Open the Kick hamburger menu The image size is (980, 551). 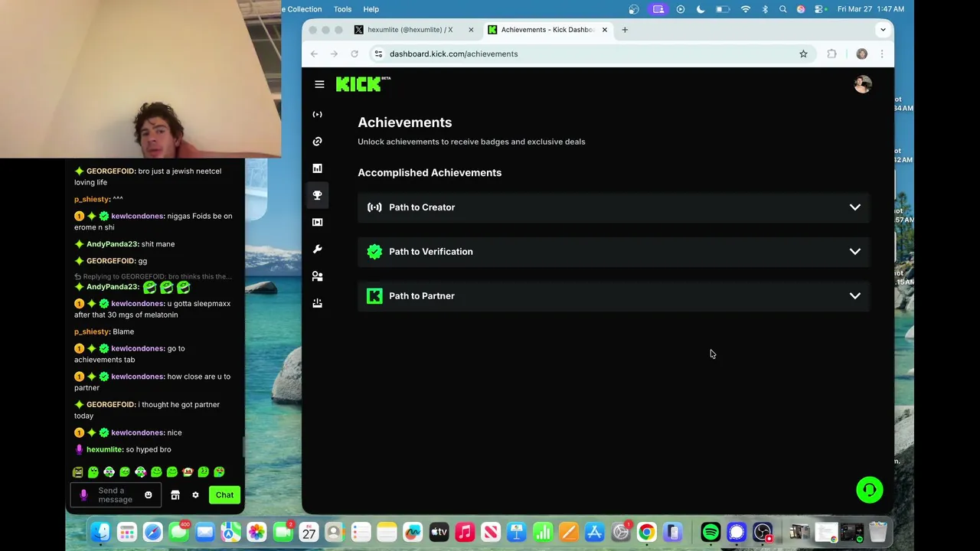click(319, 84)
